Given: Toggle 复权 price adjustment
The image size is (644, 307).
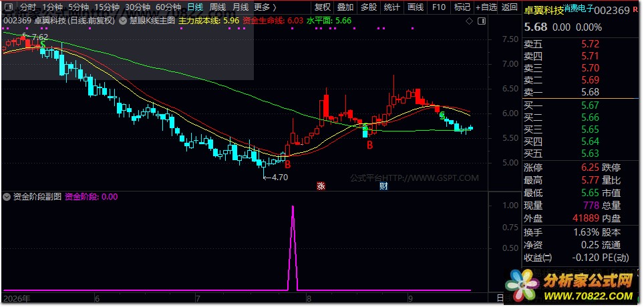Looking at the screenshot, I should click(322, 7).
